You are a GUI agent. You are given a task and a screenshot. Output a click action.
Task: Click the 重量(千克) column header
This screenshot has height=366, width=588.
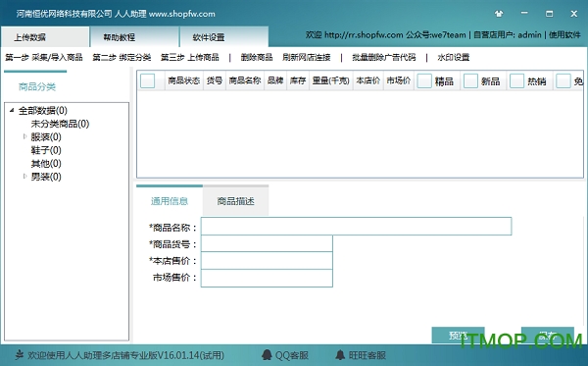(x=331, y=80)
